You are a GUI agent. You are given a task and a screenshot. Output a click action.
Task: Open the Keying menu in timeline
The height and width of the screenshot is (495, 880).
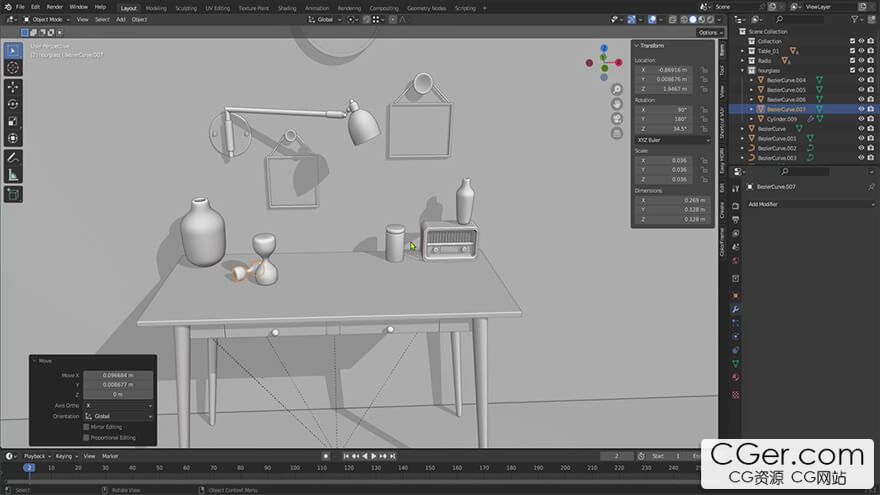[x=66, y=456]
